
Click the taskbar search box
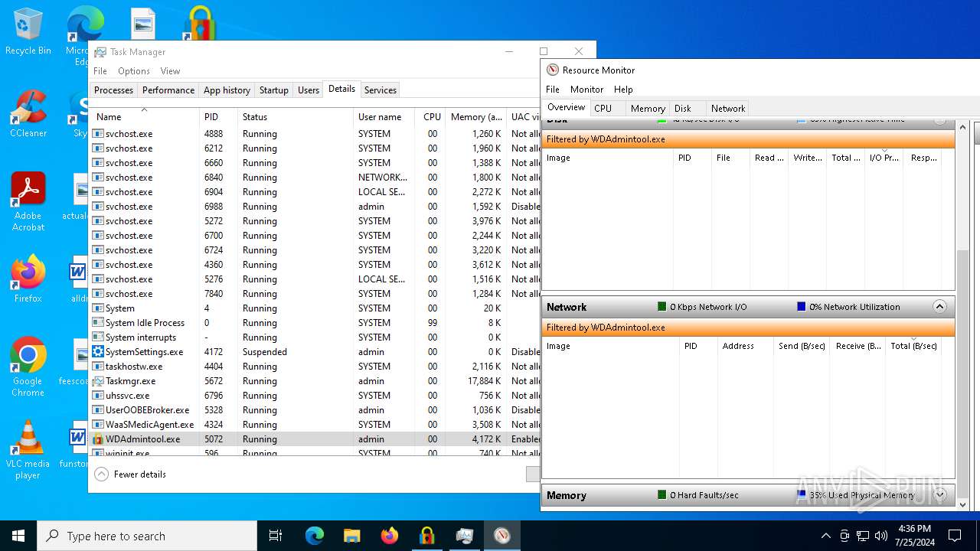coord(147,536)
